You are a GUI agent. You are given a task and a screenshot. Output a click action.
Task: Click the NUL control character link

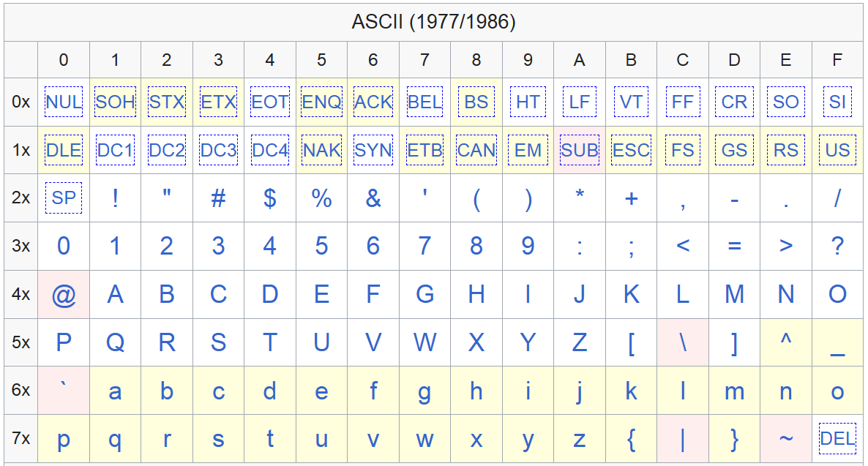[x=64, y=102]
